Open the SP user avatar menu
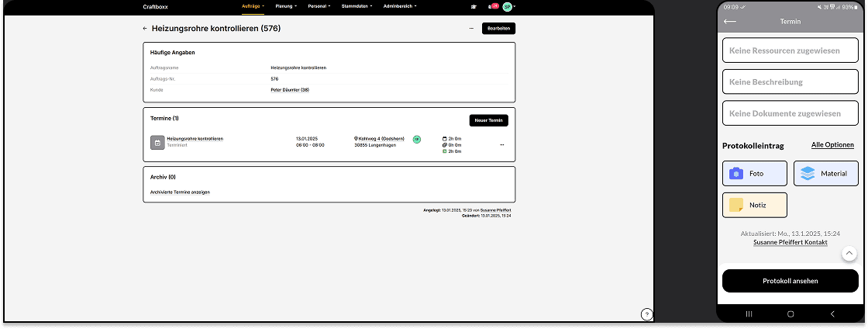Image resolution: width=868 pixels, height=329 pixels. [x=508, y=7]
